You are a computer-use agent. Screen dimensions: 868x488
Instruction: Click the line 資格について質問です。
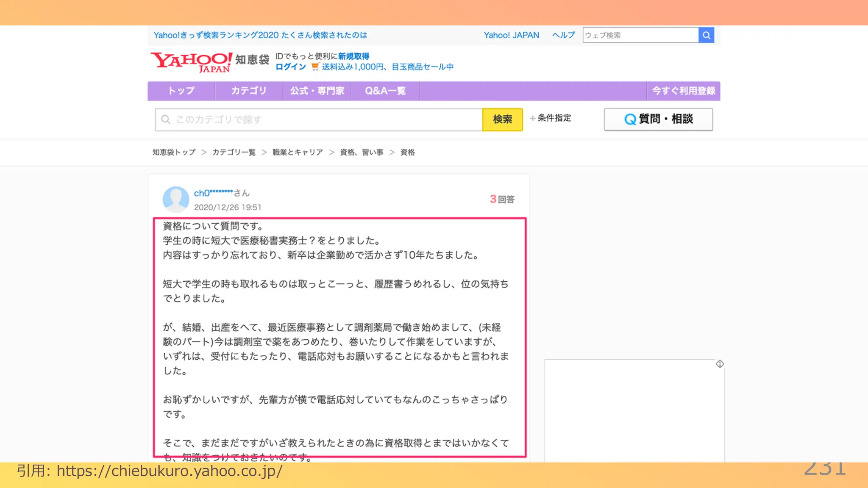[214, 226]
